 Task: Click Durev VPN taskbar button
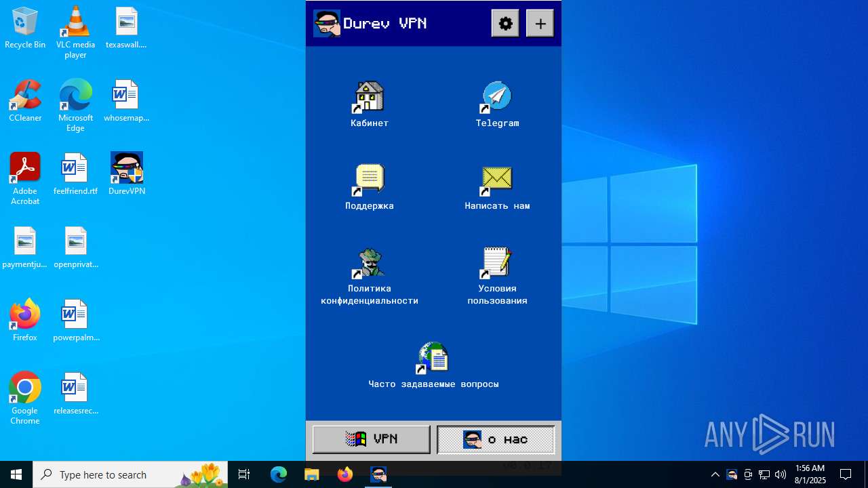(x=378, y=474)
